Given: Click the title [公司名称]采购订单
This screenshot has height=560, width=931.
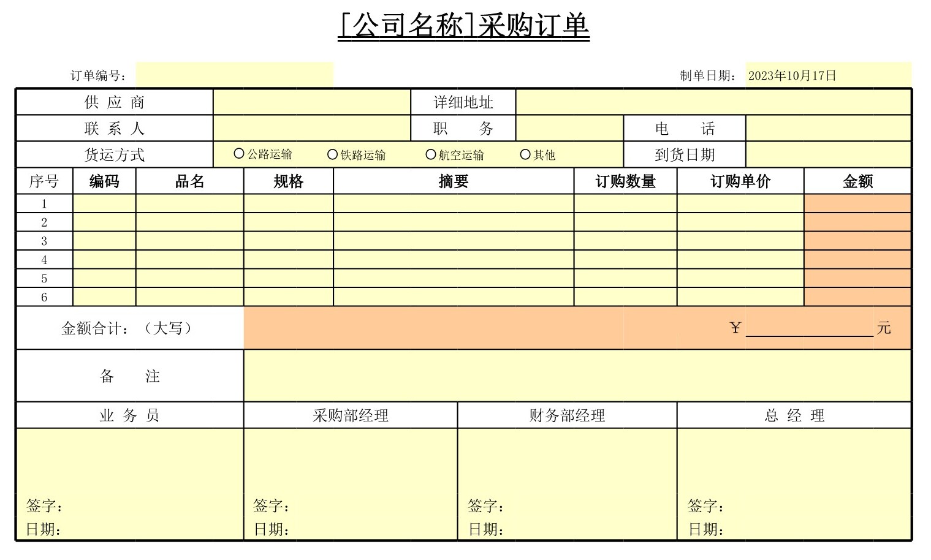Looking at the screenshot, I should (x=463, y=26).
